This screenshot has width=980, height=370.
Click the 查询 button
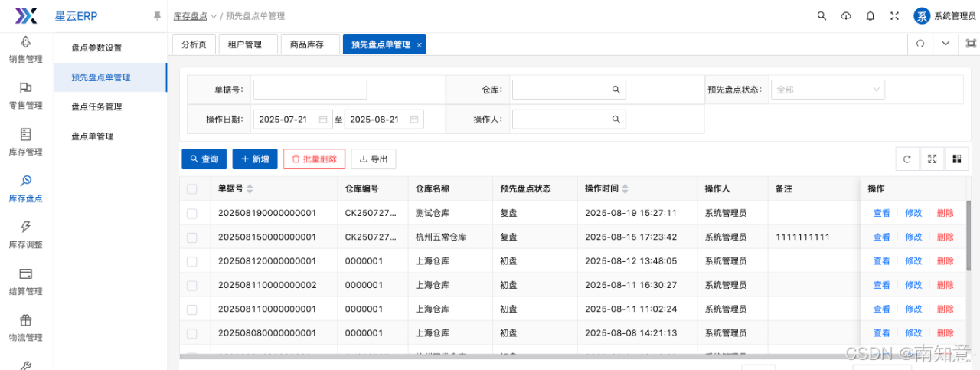(x=204, y=159)
